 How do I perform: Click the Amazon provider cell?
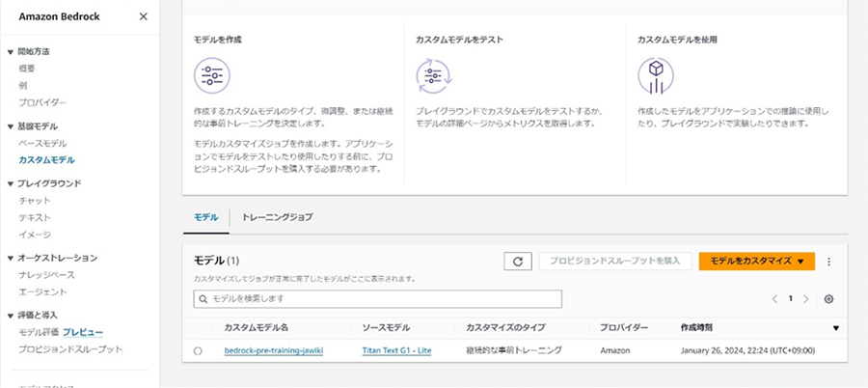click(614, 351)
